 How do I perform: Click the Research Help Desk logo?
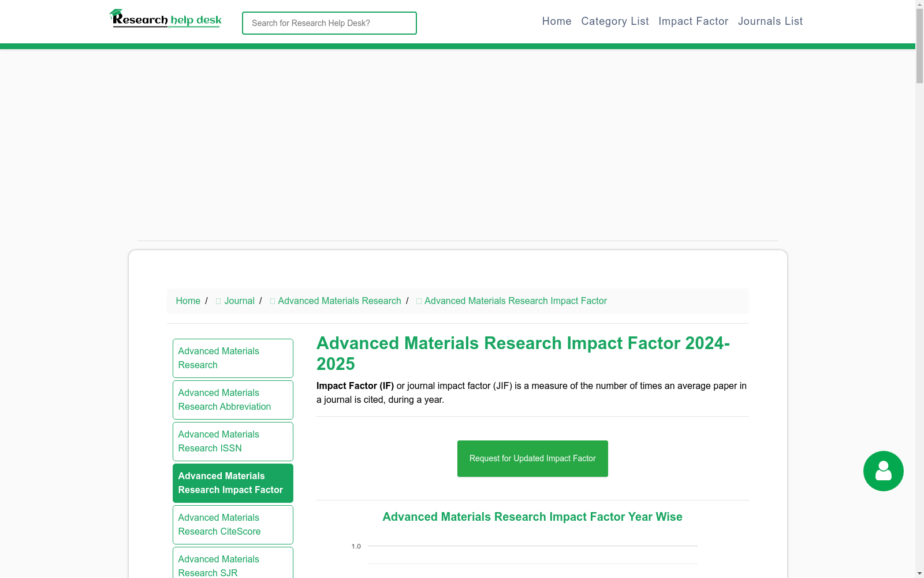[166, 19]
